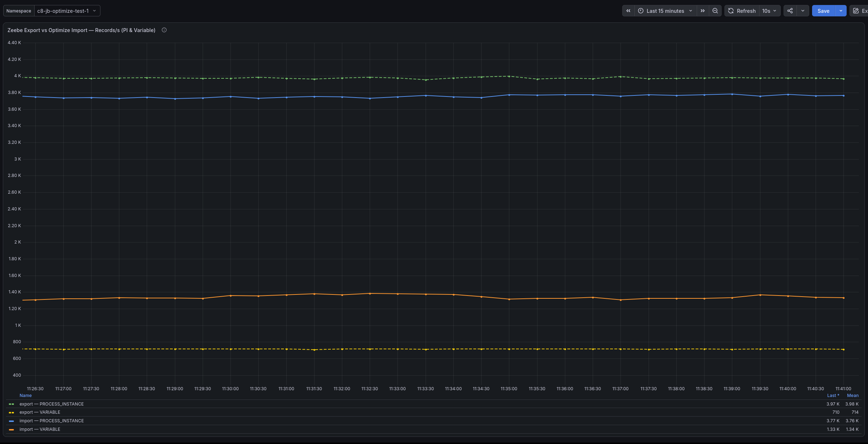Sort legend by Name column header
Viewport: 868px width, 444px height.
coord(26,395)
